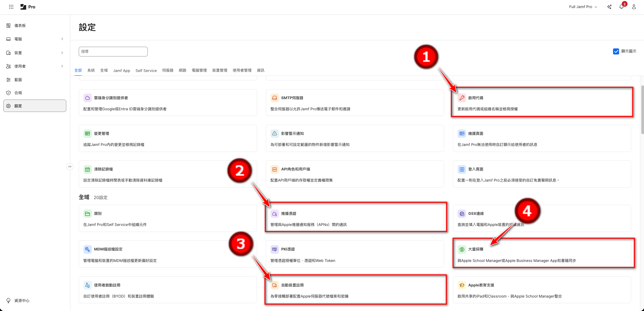
Task: Expand the 電腦 sidebar section
Action: (x=62, y=39)
